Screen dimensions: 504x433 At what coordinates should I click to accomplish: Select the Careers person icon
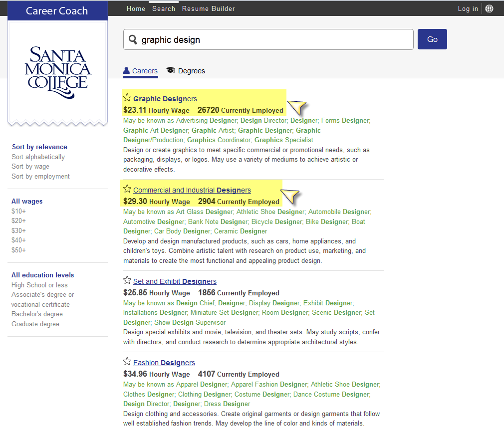(x=126, y=70)
